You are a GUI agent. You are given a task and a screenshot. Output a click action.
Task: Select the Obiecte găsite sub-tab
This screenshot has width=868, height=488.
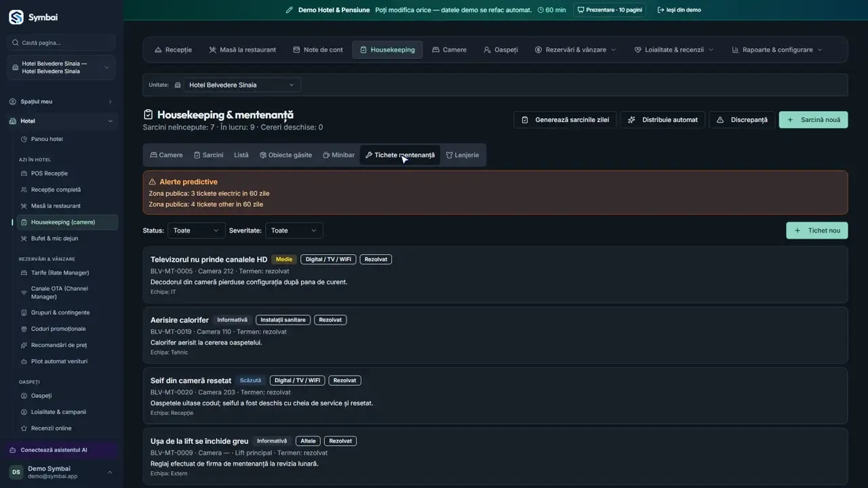(x=285, y=155)
